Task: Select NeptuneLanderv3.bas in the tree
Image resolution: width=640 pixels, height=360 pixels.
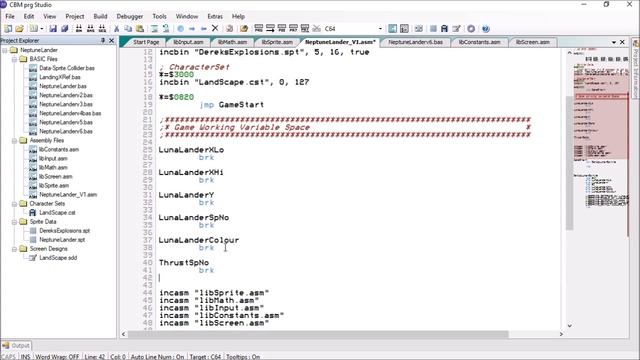Action: coord(66,104)
